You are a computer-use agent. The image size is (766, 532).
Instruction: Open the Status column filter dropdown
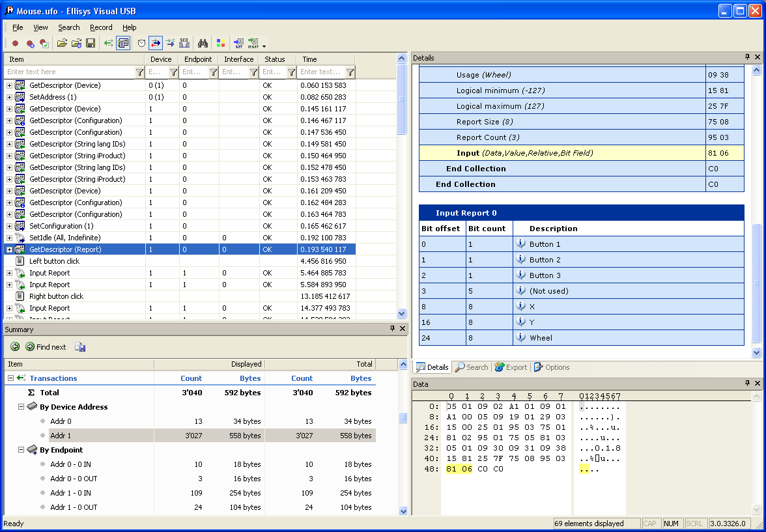coord(291,72)
